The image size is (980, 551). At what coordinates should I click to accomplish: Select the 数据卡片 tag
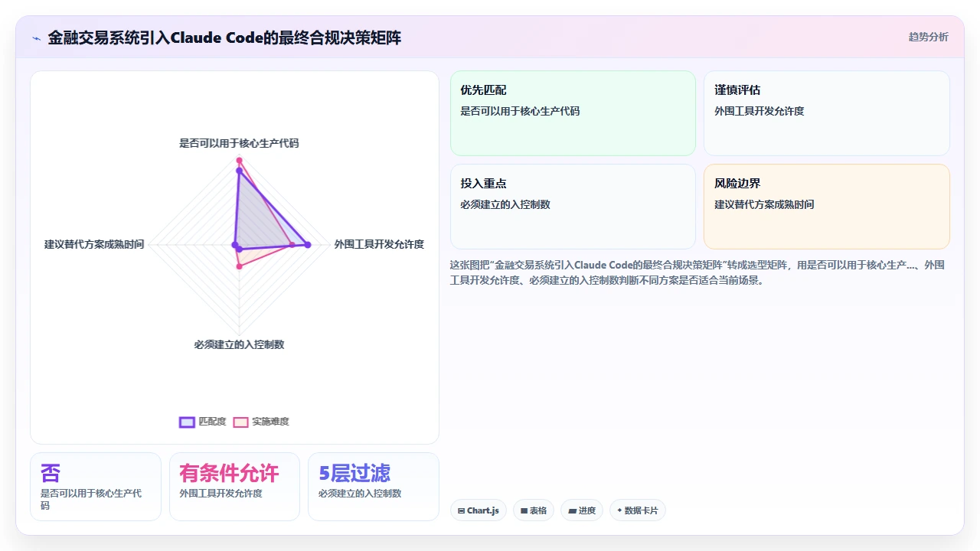638,510
